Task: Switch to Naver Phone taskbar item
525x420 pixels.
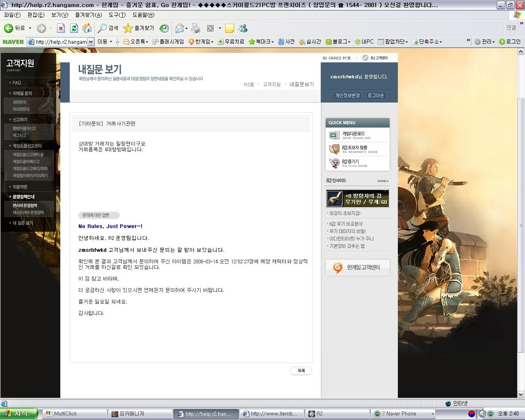Action: (403, 413)
